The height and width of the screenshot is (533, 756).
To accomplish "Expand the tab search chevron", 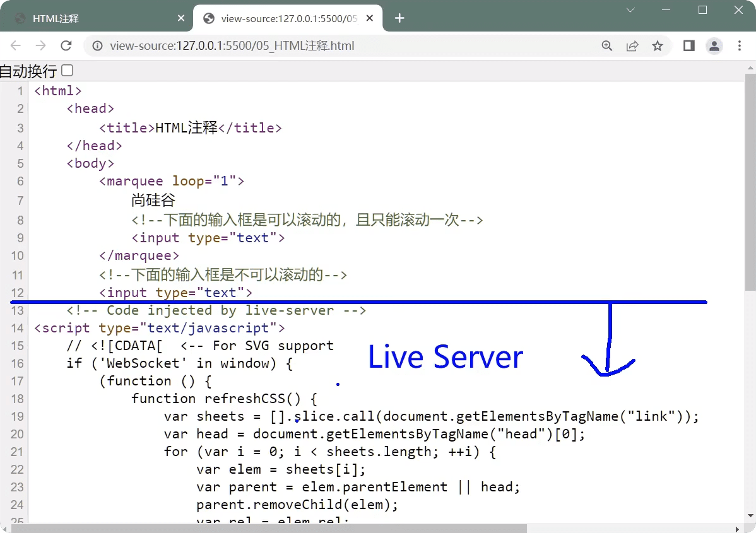I will pos(630,10).
